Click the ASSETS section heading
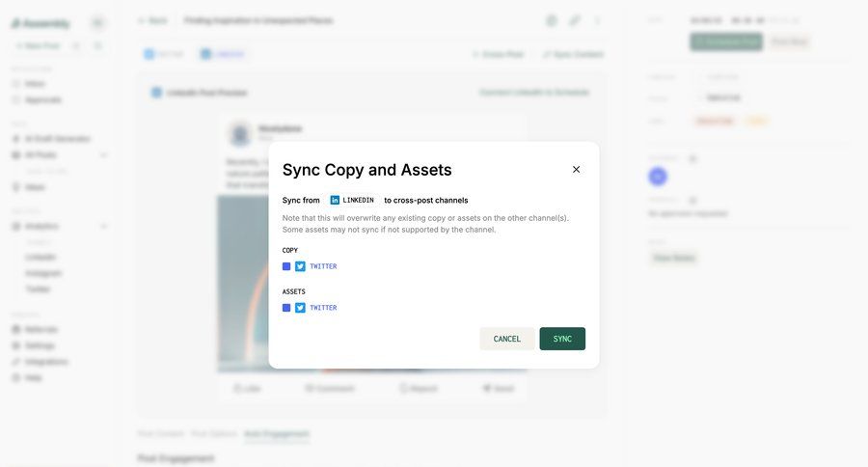This screenshot has width=868, height=467. 294,291
